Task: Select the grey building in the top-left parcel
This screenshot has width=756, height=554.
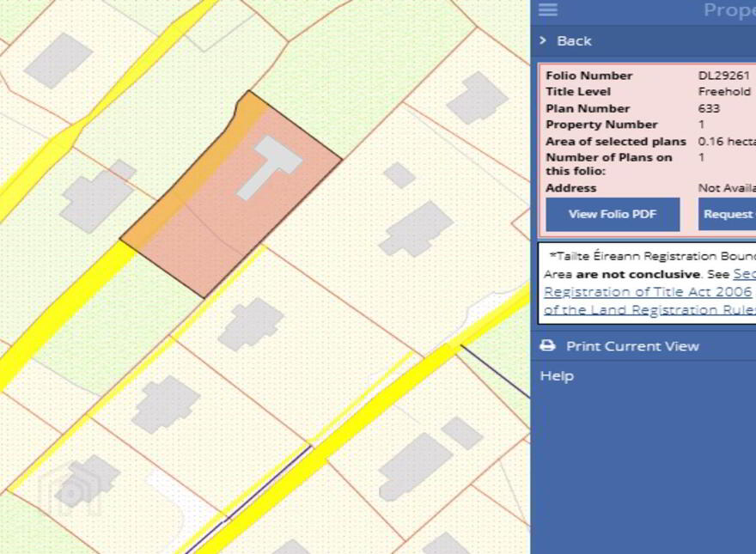Action: point(58,61)
